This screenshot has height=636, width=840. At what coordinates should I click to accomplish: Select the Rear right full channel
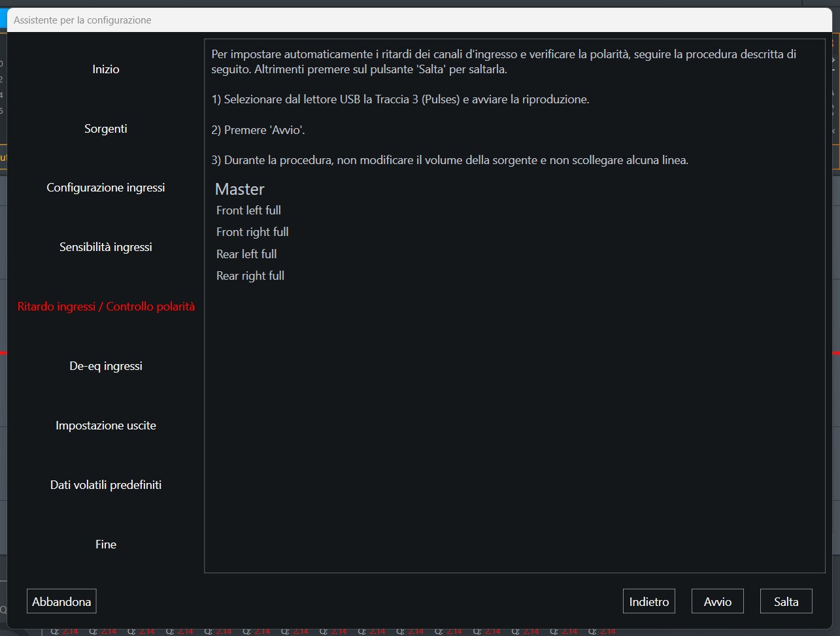pos(250,276)
